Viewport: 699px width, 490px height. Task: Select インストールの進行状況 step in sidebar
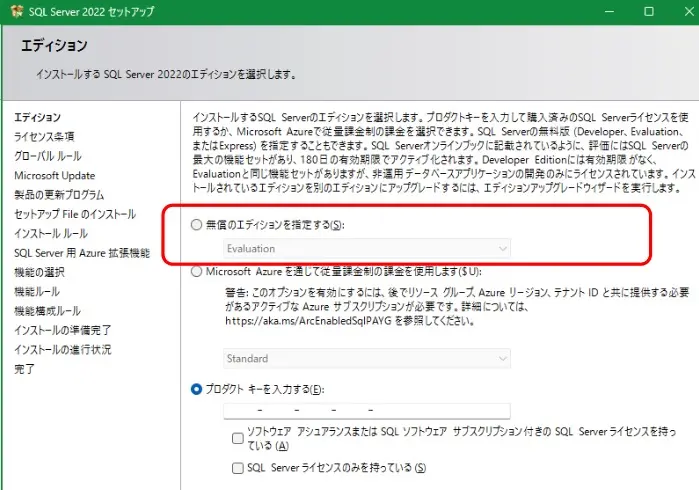coord(62,350)
